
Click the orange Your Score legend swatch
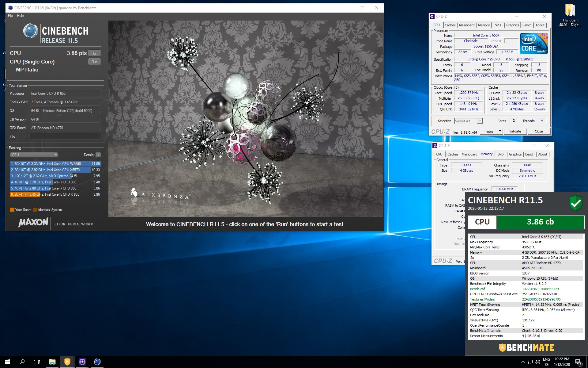[x=12, y=210]
